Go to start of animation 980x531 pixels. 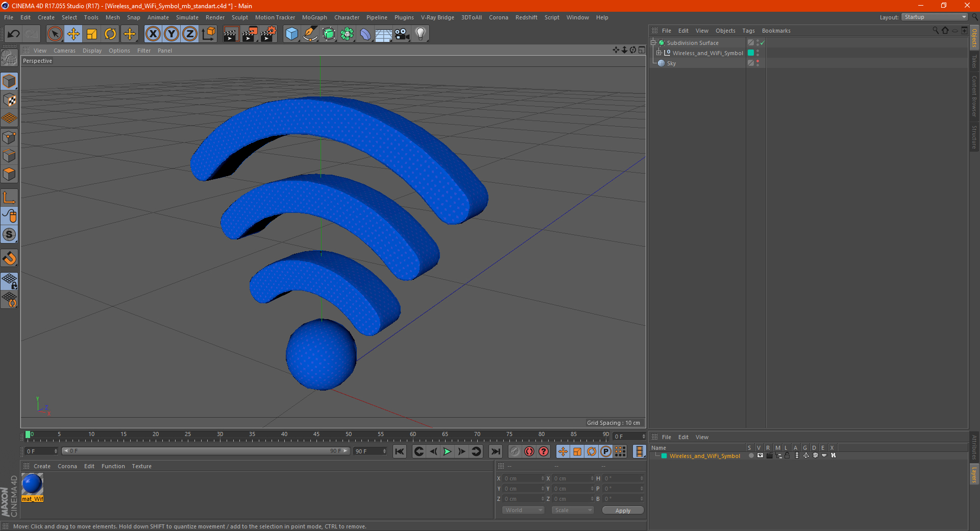tap(400, 451)
